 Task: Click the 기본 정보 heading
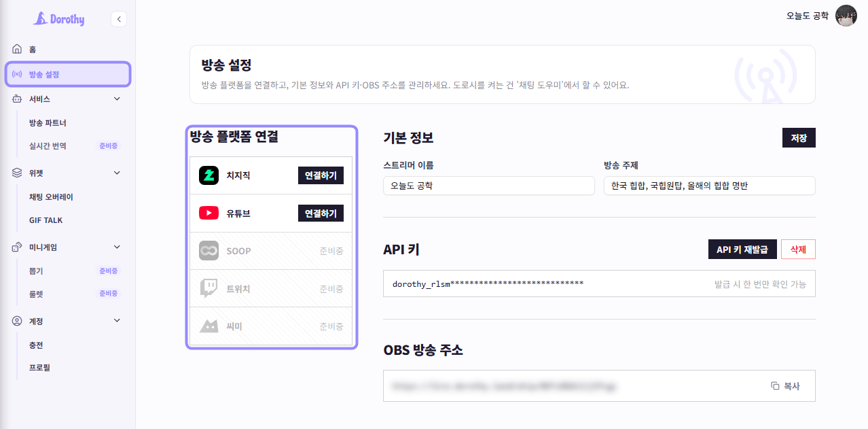(408, 137)
